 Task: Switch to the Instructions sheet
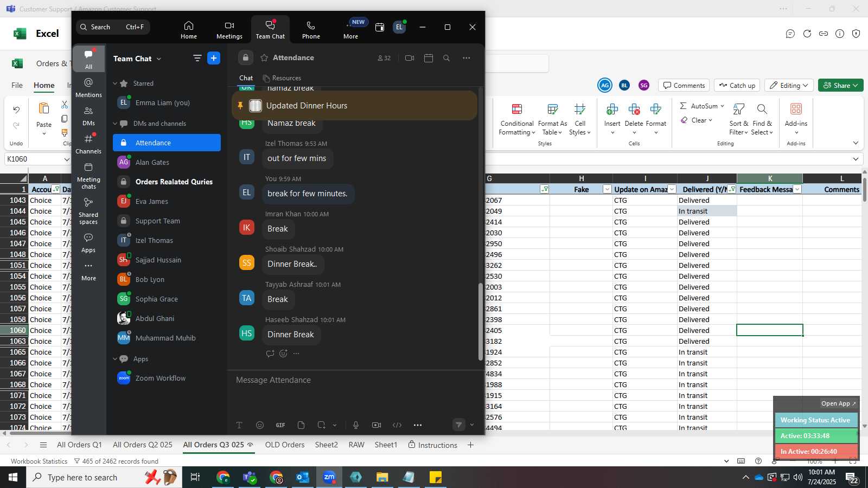coord(432,445)
